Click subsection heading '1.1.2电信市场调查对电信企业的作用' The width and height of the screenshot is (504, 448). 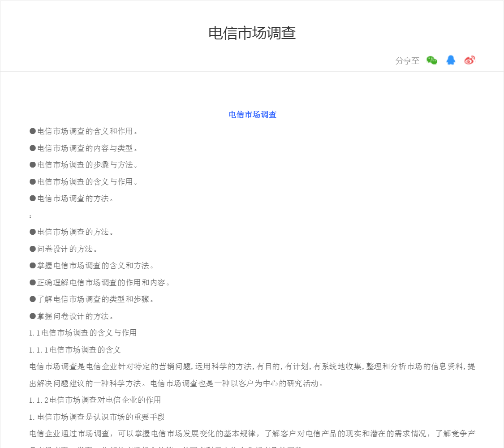(x=95, y=400)
